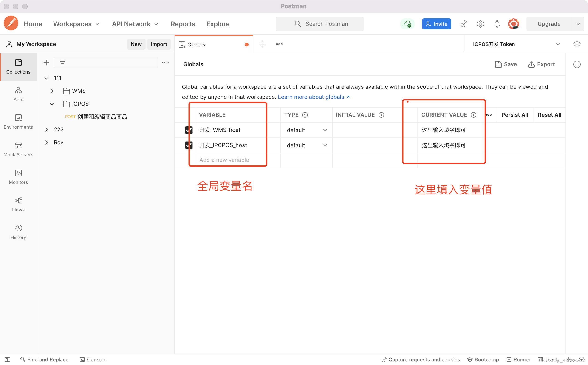The width and height of the screenshot is (588, 365).
Task: Open the Monitors sidebar panel
Action: pyautogui.click(x=18, y=177)
